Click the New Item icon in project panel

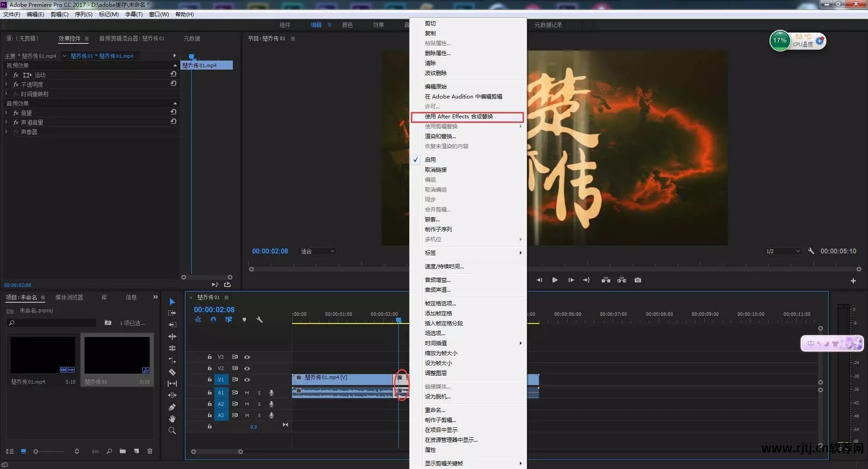tap(136, 451)
